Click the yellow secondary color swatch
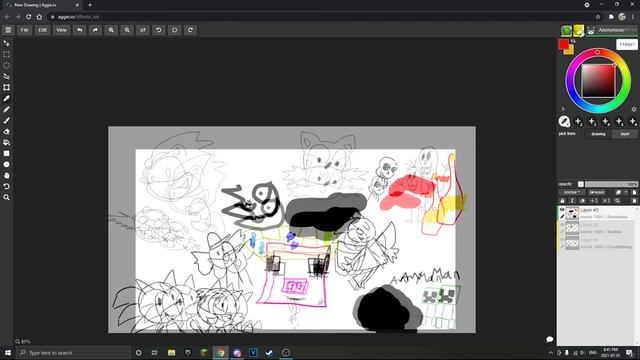The image size is (640, 360). click(570, 51)
